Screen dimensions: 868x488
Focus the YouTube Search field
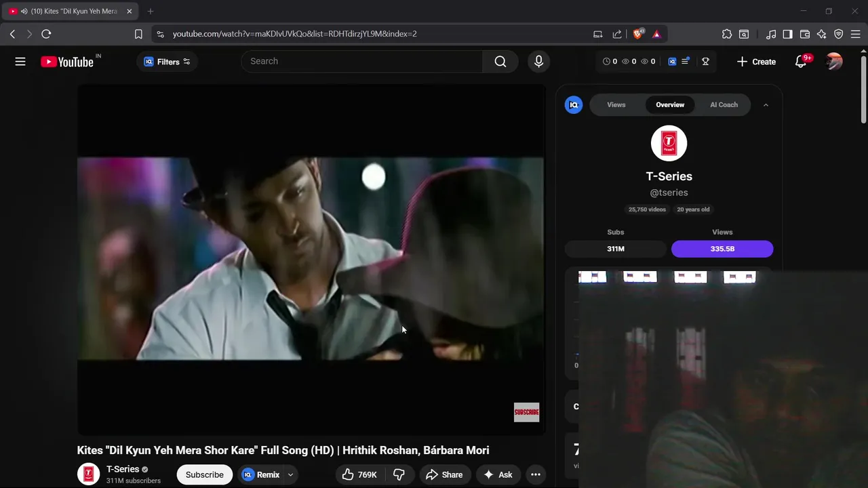click(x=362, y=61)
